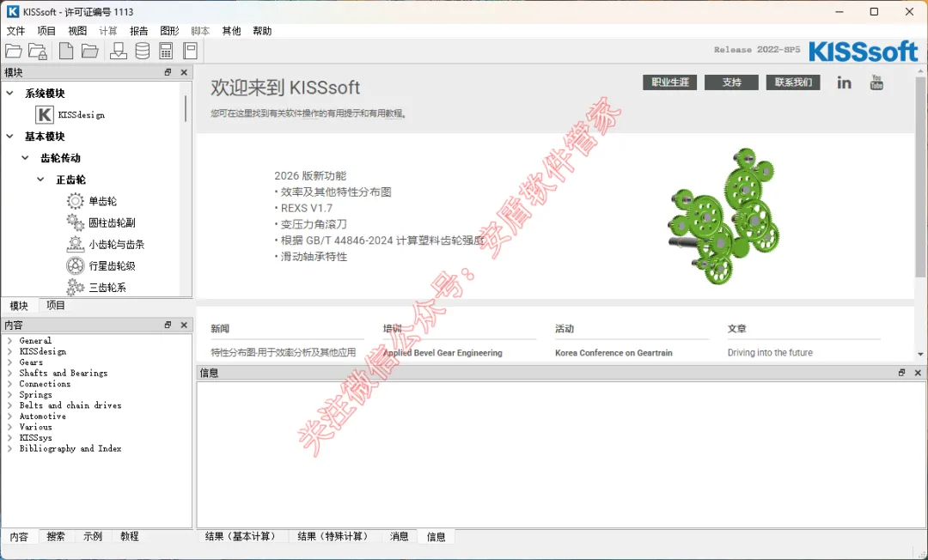Expand the Gears content node

(9, 362)
